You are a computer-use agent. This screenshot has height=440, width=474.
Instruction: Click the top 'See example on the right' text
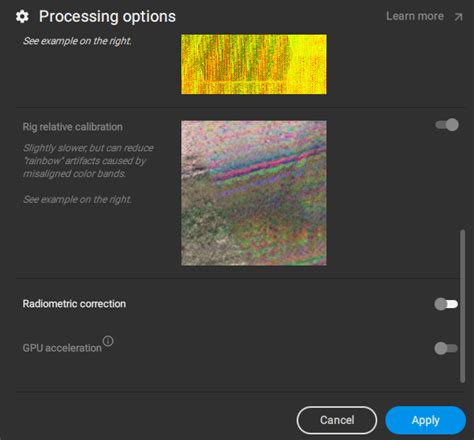click(x=77, y=41)
